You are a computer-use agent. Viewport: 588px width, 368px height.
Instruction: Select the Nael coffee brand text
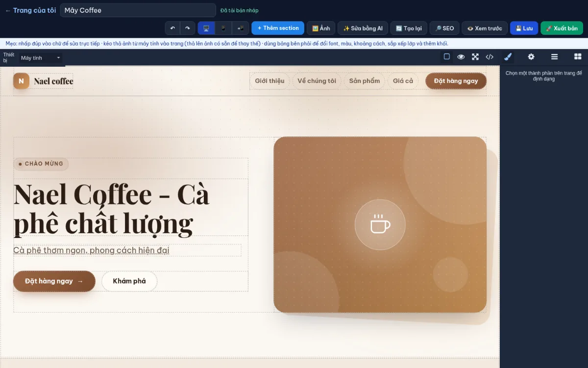pyautogui.click(x=53, y=81)
